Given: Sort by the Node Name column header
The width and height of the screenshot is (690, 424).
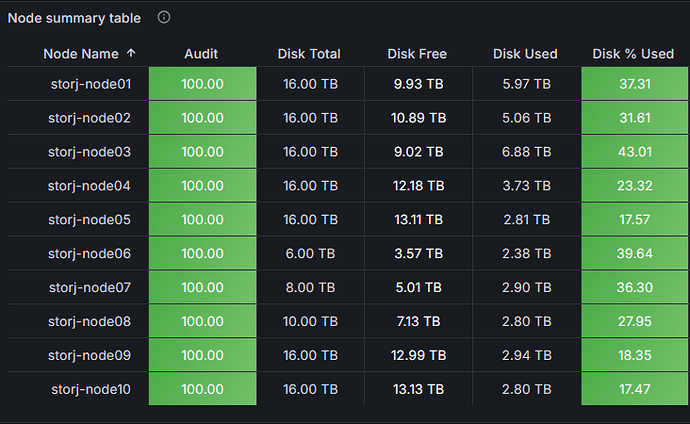Looking at the screenshot, I should coord(81,54).
